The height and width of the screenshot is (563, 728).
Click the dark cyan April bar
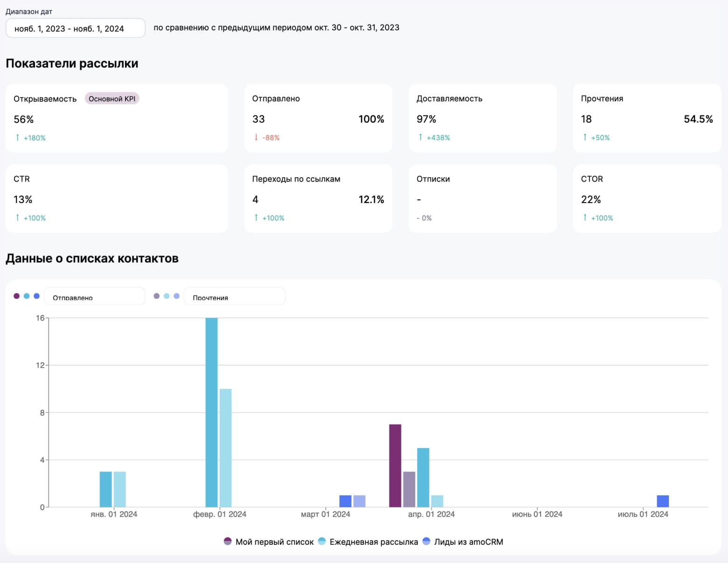[x=423, y=478]
